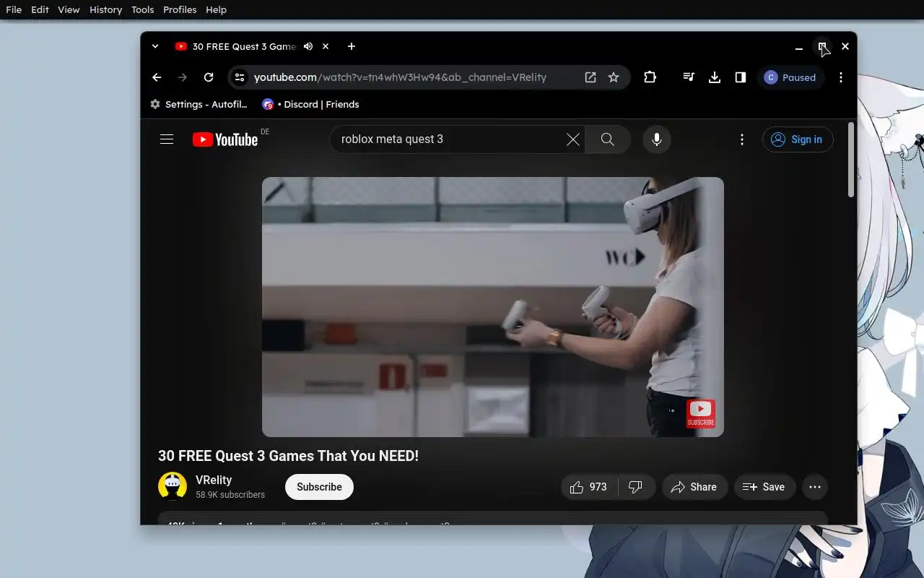The height and width of the screenshot is (578, 924).
Task: Reload the current page
Action: (209, 77)
